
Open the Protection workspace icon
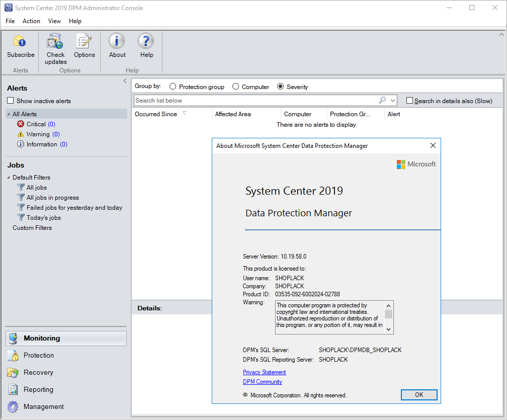[x=13, y=355]
